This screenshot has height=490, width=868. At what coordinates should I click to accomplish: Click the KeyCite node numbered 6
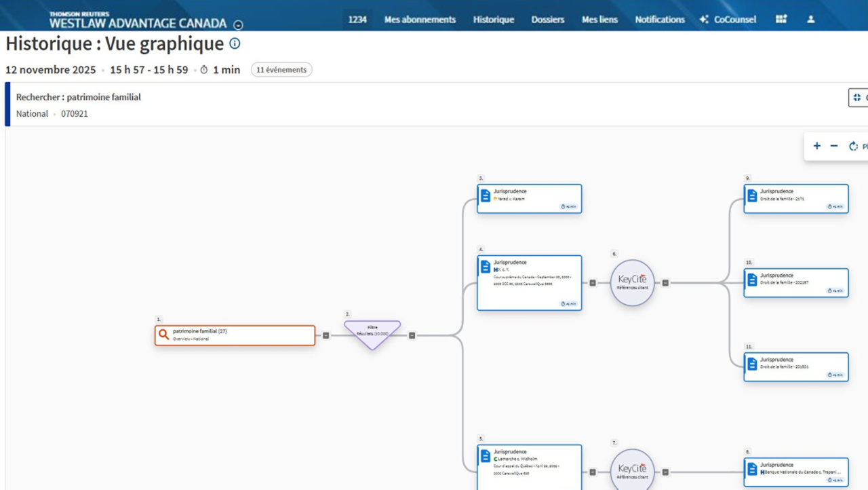click(x=632, y=282)
